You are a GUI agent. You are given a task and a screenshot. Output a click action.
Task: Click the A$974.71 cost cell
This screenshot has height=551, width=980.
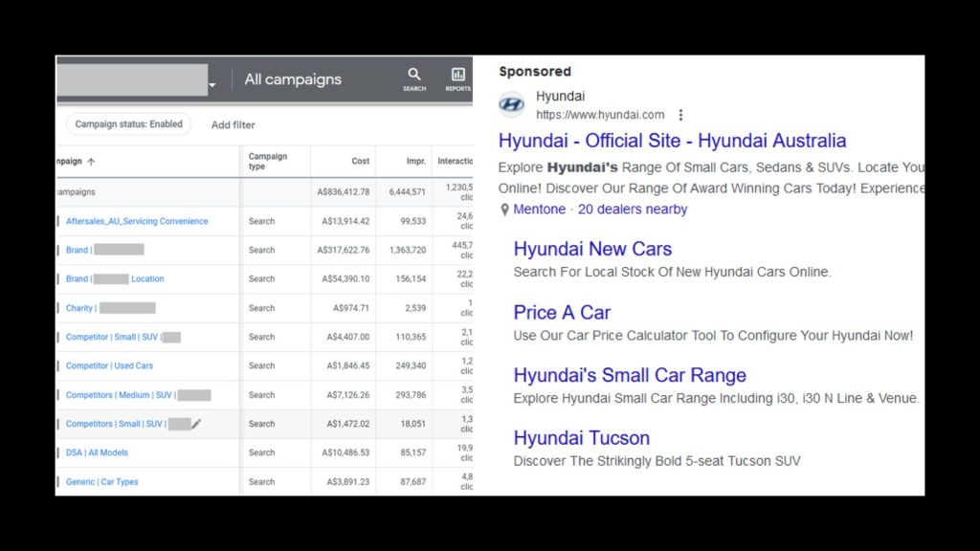[351, 308]
